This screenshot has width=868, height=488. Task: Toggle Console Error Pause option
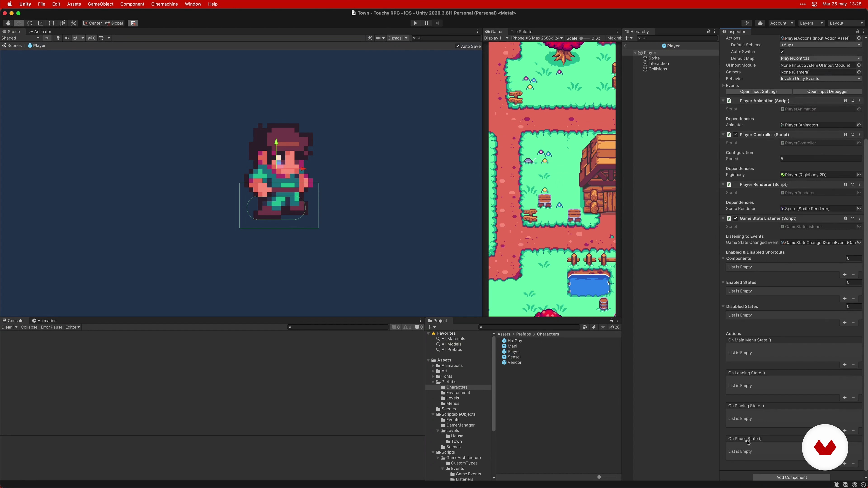pos(52,327)
